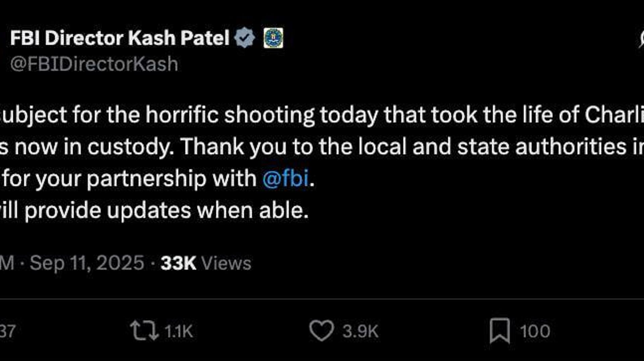Click the 'for your partnership with' text

(129, 178)
